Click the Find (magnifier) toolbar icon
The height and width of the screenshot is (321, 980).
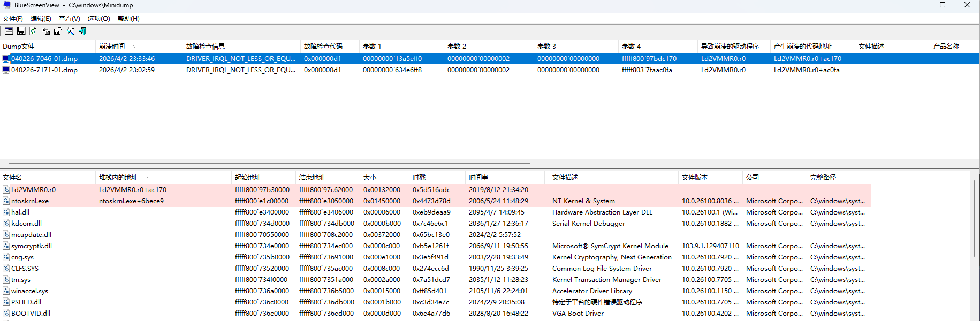click(71, 31)
